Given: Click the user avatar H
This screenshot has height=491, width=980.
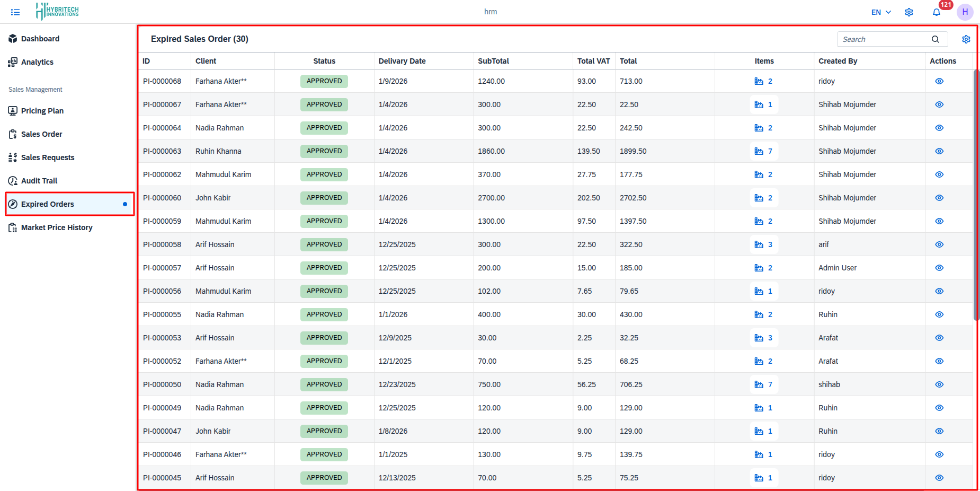Looking at the screenshot, I should [965, 12].
